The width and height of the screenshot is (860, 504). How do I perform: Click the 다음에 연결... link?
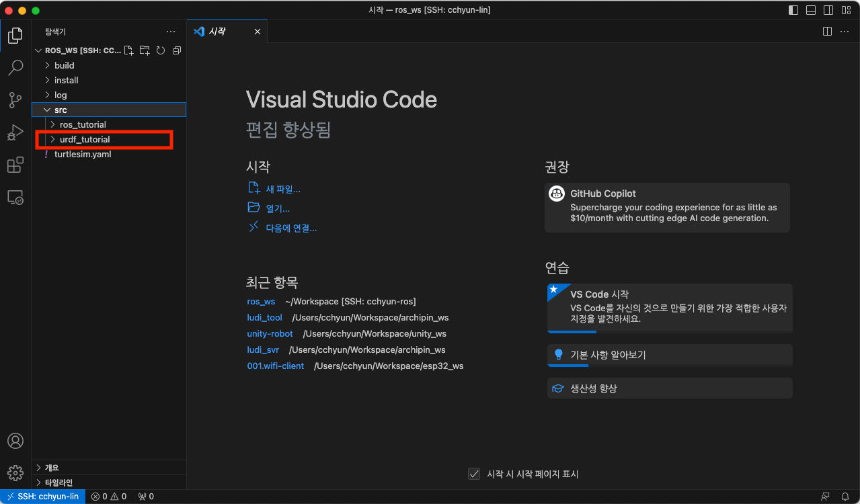tap(291, 228)
